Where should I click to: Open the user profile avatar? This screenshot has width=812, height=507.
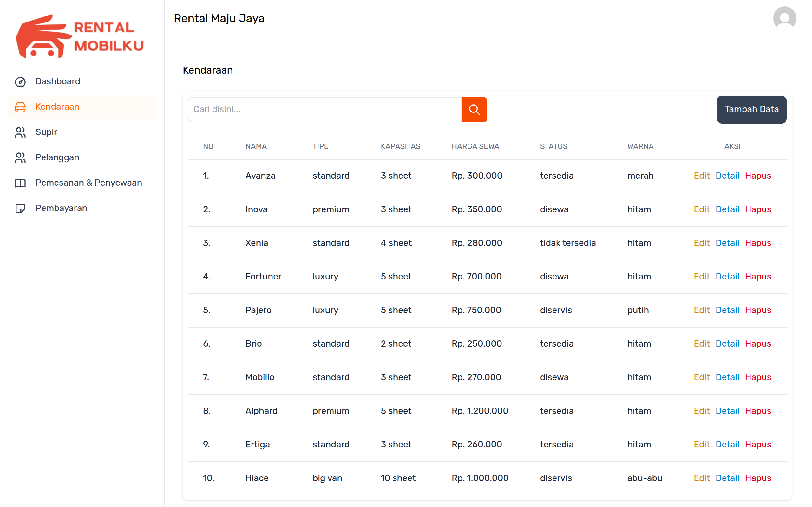[x=784, y=18]
